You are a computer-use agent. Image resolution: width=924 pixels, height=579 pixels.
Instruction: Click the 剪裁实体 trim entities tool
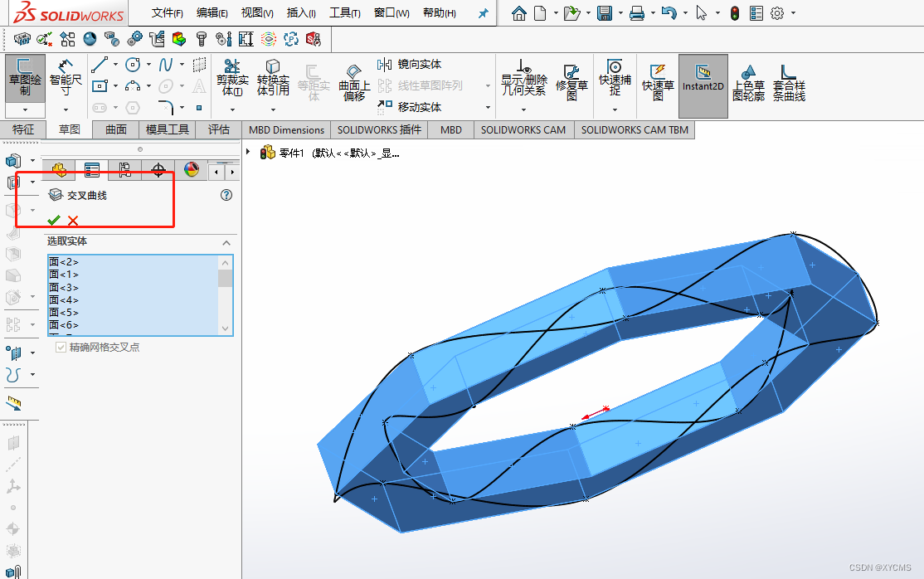pos(232,78)
